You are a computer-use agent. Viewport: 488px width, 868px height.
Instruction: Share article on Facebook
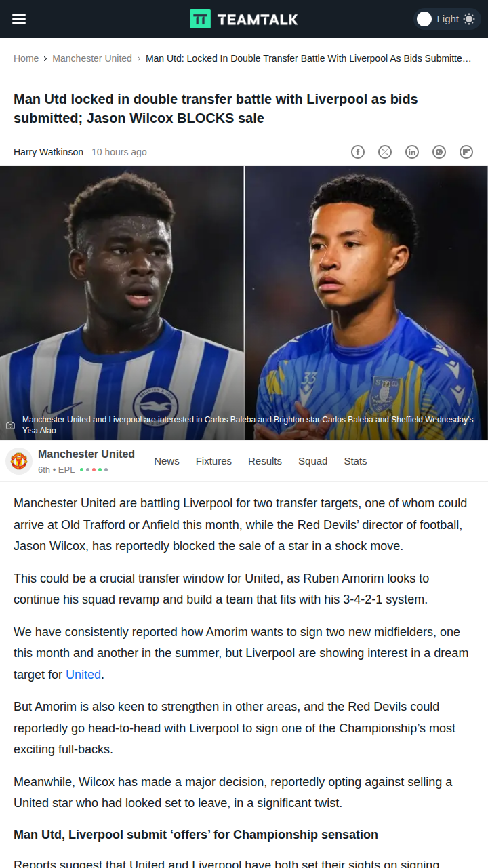point(358,152)
